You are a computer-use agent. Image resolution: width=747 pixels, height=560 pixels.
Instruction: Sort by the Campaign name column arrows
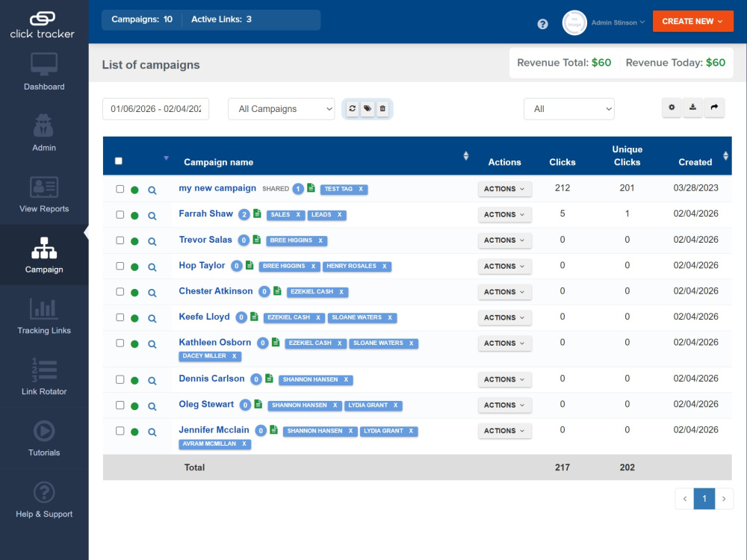point(466,156)
